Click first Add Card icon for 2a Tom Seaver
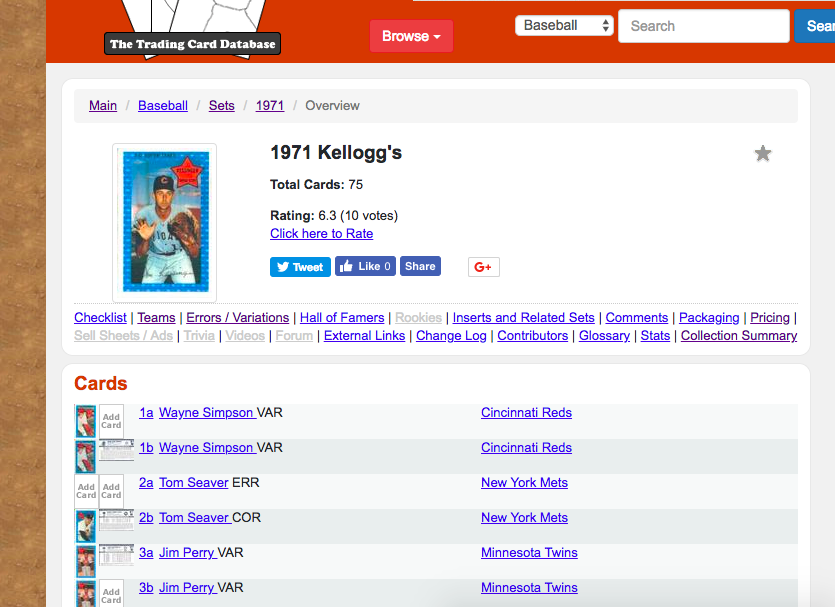 [x=86, y=491]
